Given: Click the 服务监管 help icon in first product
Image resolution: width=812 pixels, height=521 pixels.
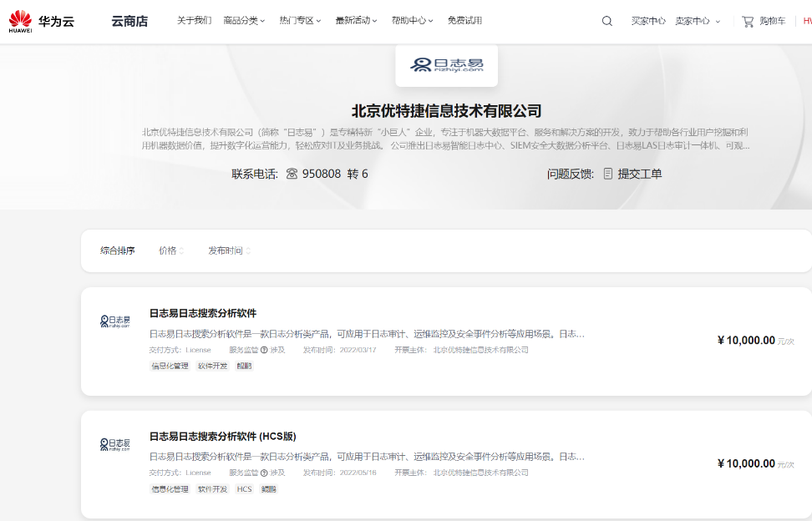Looking at the screenshot, I should coord(264,351).
